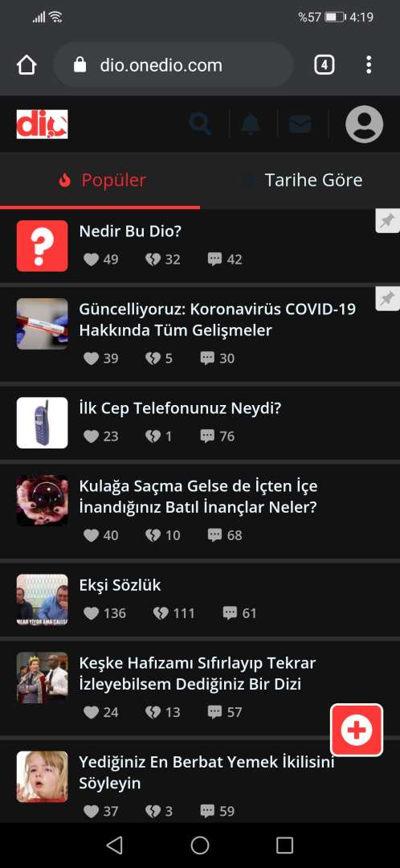Image resolution: width=400 pixels, height=868 pixels.
Task: Dislike the İlk Cep Telefonunuz Neydi post
Action: pyautogui.click(x=153, y=436)
